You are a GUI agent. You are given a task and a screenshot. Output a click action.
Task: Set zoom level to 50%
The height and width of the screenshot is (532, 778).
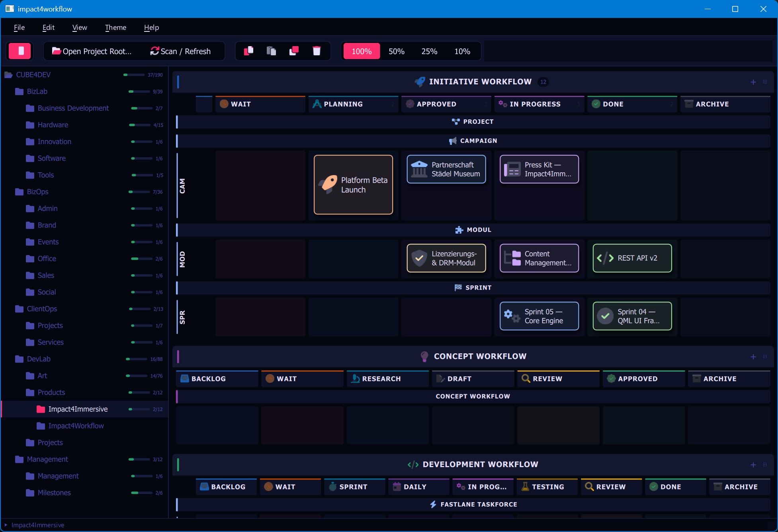point(396,51)
